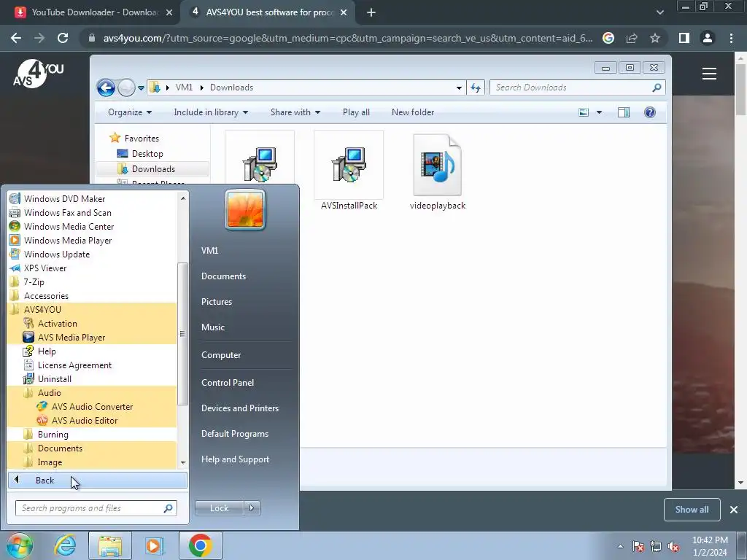Click Show all downloads button
Screen dimensions: 747x560
(x=692, y=510)
